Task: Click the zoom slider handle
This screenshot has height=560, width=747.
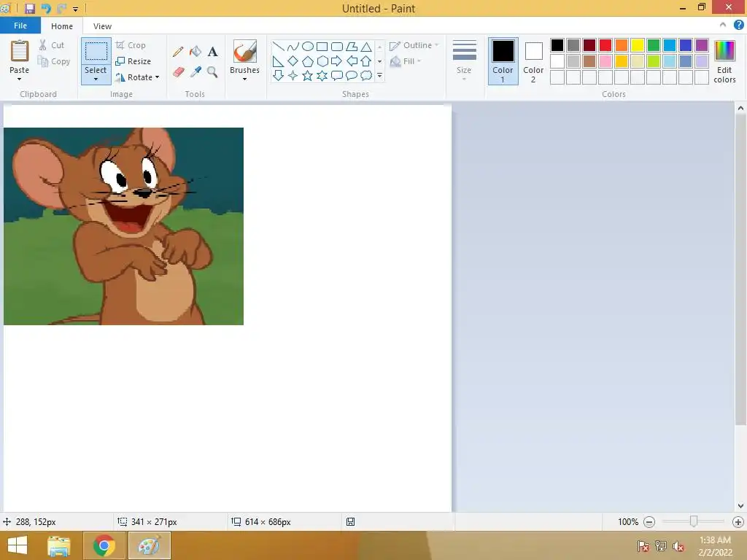Action: pos(694,522)
